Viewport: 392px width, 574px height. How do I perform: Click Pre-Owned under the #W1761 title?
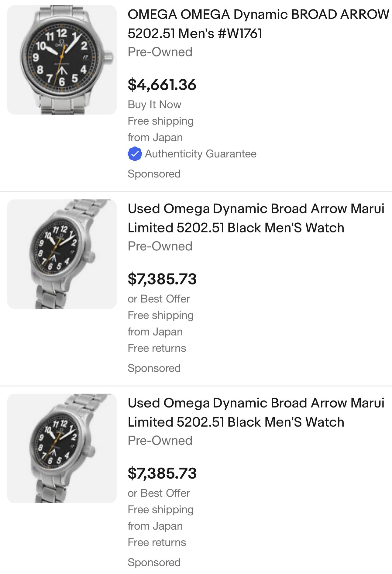(x=160, y=52)
